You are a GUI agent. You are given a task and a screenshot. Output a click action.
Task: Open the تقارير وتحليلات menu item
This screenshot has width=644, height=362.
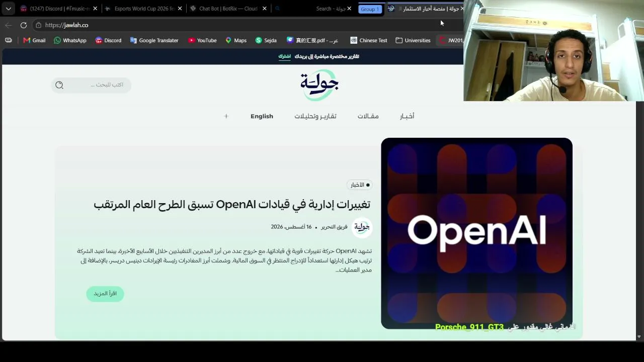point(315,116)
